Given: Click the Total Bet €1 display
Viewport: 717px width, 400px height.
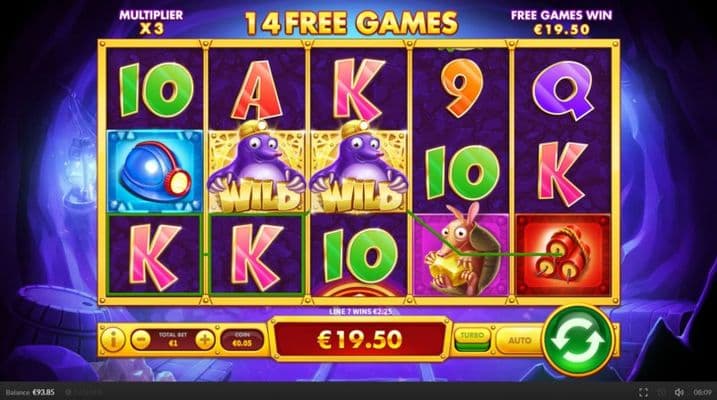Looking at the screenshot, I should pos(173,339).
